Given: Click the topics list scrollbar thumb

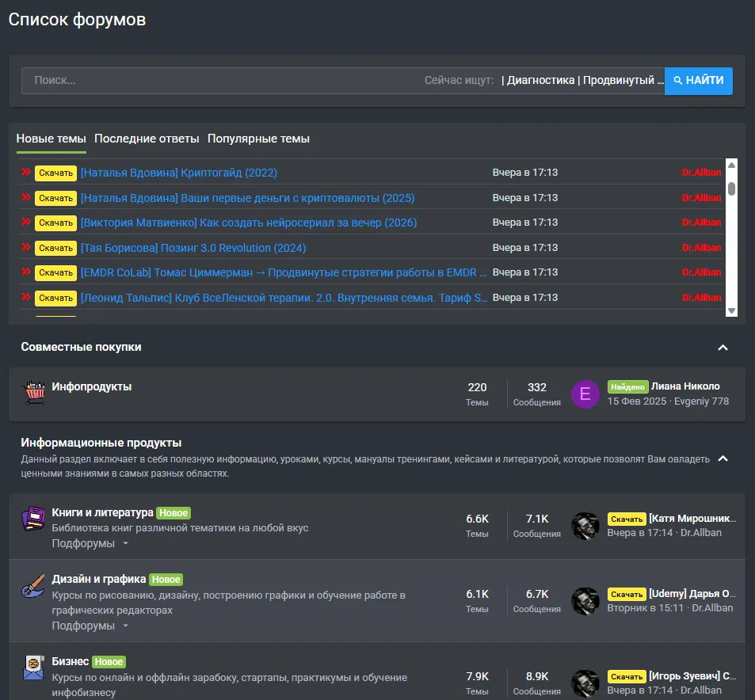Looking at the screenshot, I should click(x=731, y=188).
